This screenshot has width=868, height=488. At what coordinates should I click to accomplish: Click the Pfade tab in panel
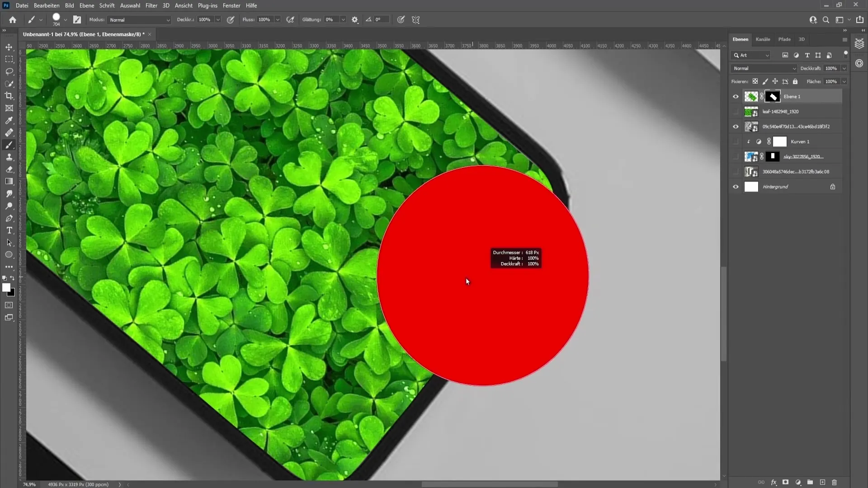coord(785,39)
